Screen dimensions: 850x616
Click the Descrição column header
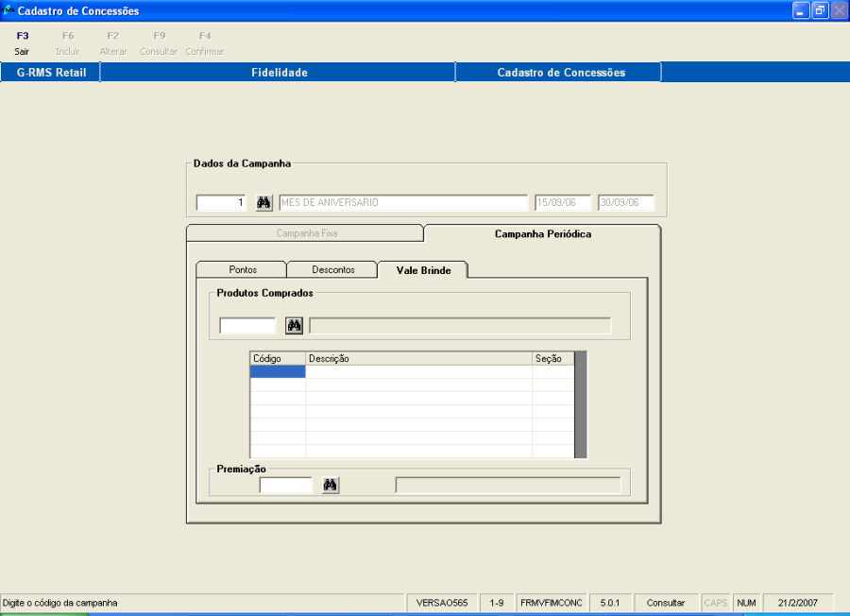pos(419,358)
